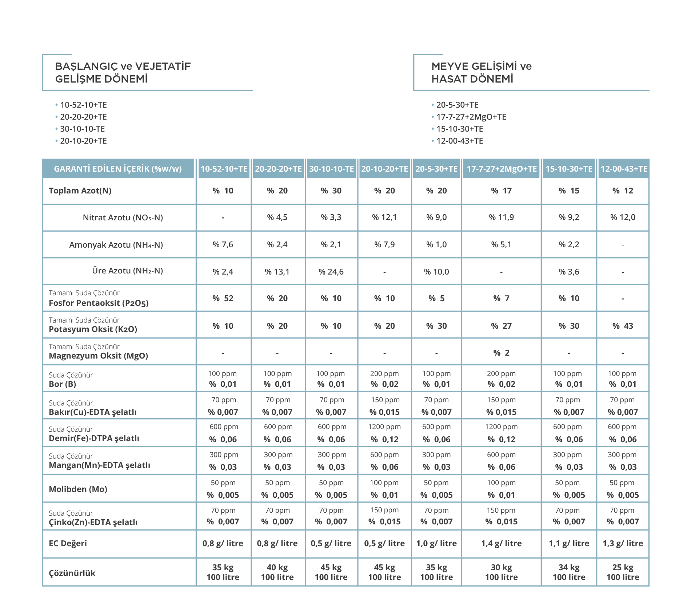Click the '% 7' phosphorus cell
Viewport: 691px width, 616px height.
point(501,298)
